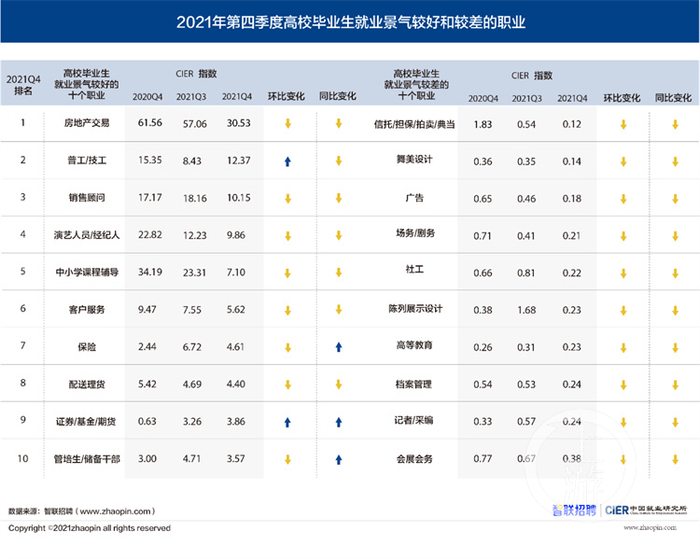Click the 房地产交易 occupation cell
The image size is (700, 559).
pos(87,123)
